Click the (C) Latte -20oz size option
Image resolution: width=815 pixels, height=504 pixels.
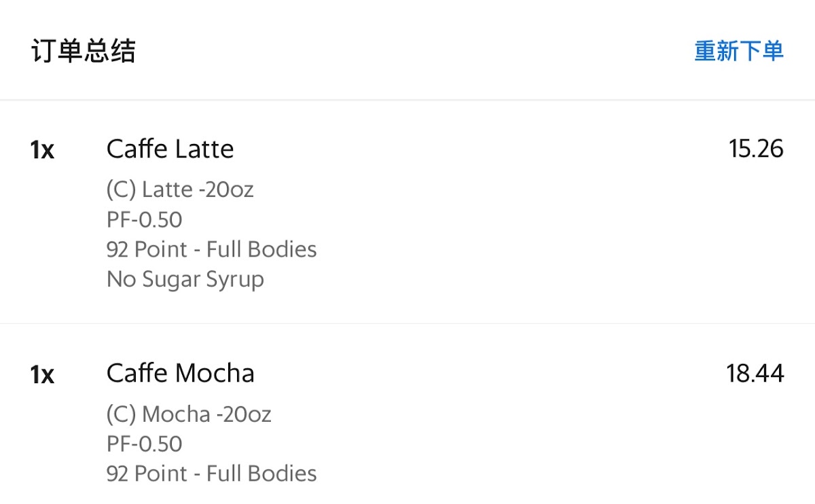pyautogui.click(x=180, y=190)
